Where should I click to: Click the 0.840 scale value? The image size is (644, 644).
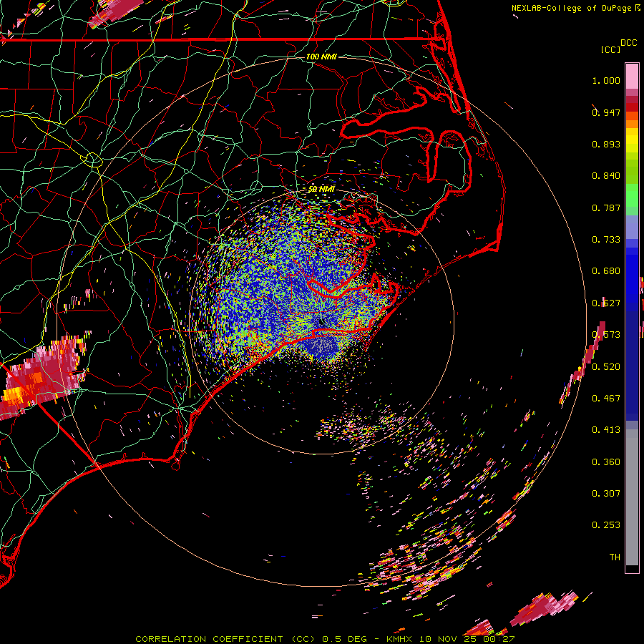606,176
